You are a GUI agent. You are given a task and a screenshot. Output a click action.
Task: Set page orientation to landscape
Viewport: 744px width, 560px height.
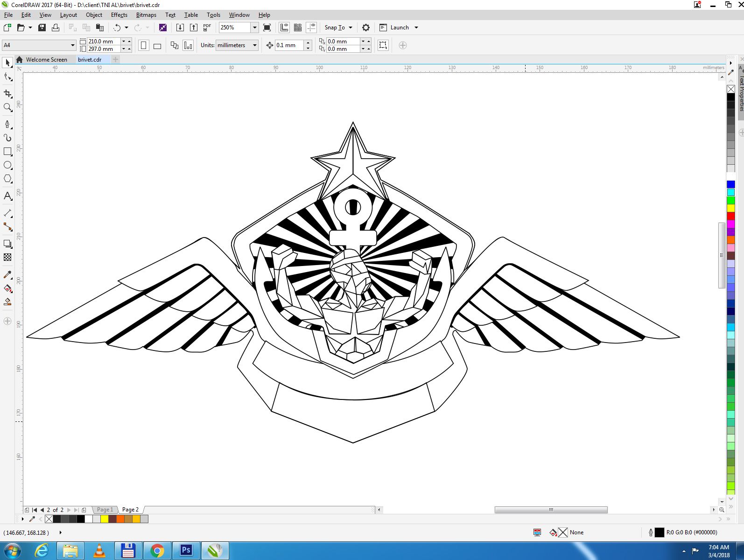point(157,45)
